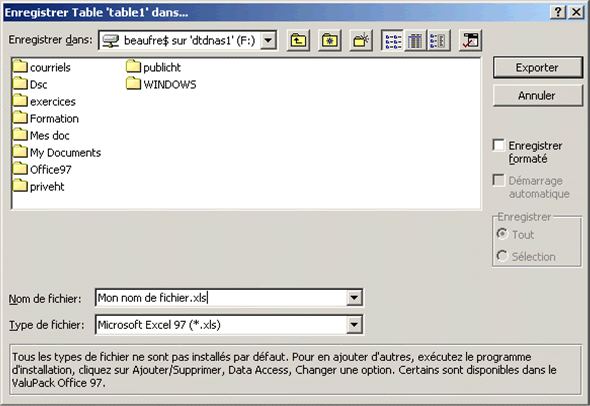Image resolution: width=590 pixels, height=406 pixels.
Task: Click the 'priveht' folder name
Action: (47, 187)
